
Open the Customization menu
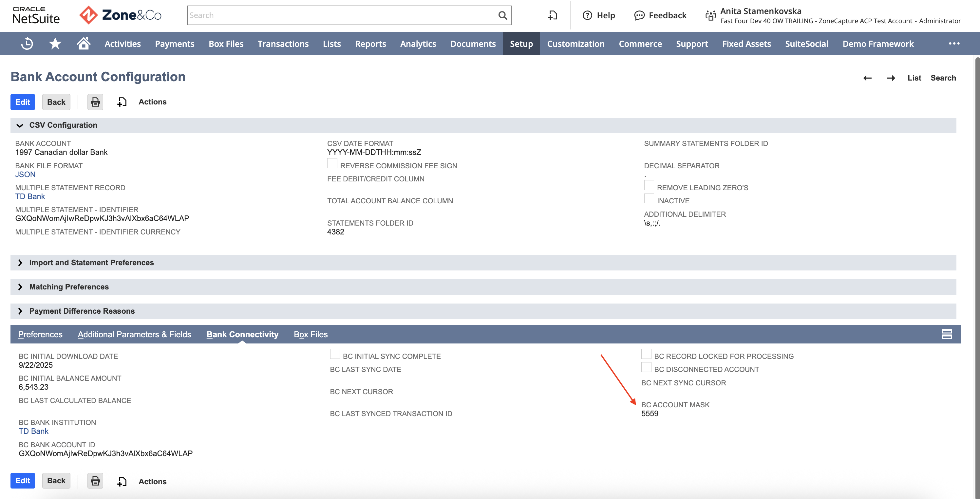[x=575, y=44]
